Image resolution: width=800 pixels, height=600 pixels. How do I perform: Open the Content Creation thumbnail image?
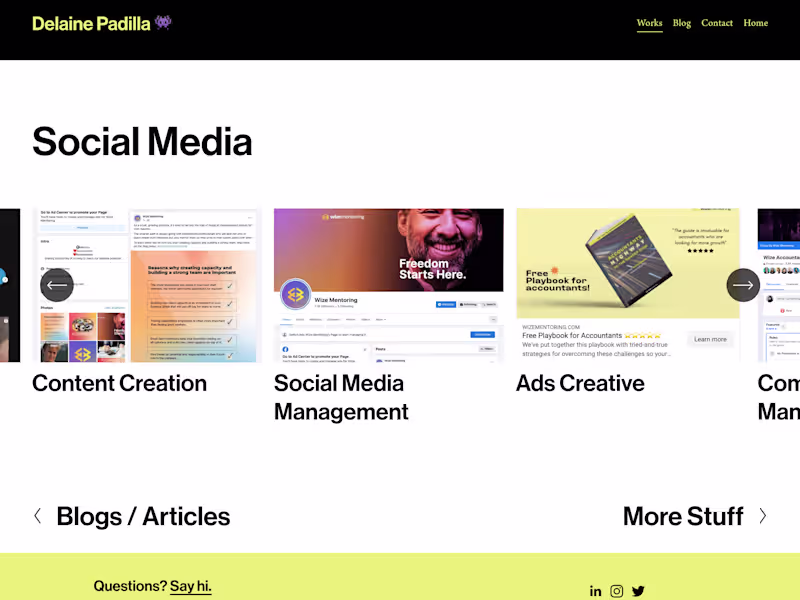click(x=147, y=285)
